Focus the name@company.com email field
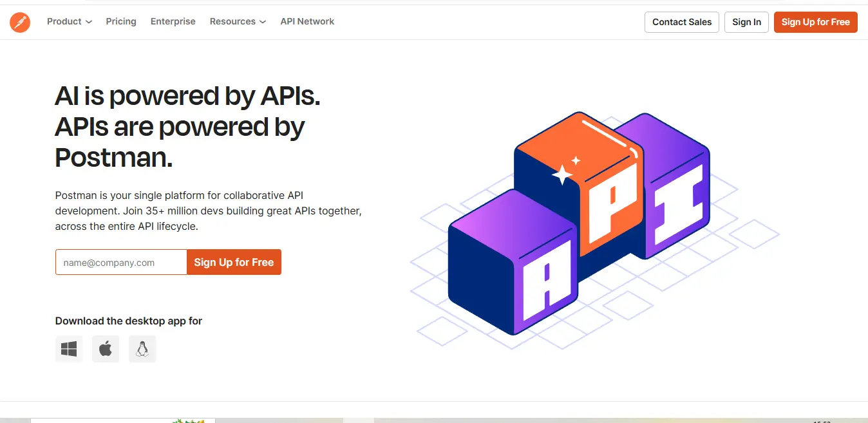 coord(121,262)
